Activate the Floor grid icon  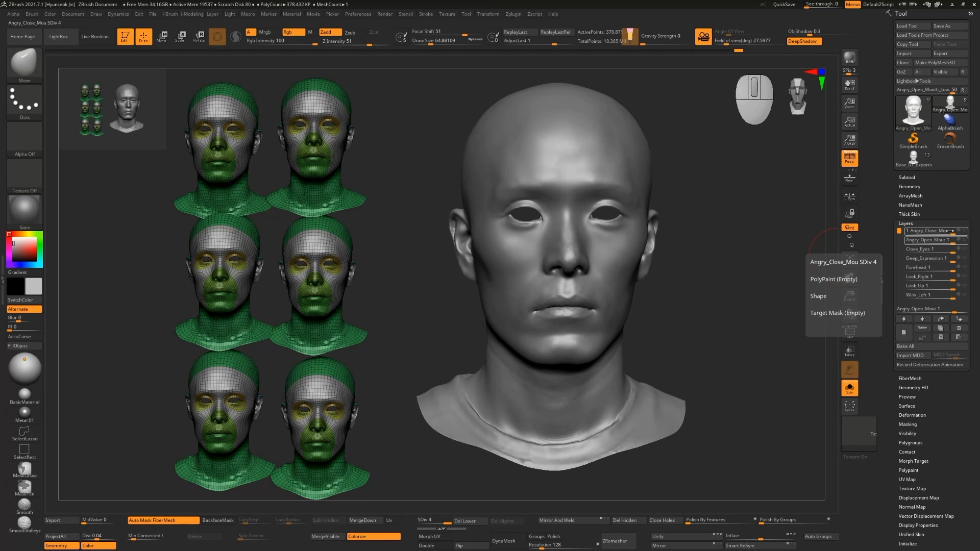[849, 178]
